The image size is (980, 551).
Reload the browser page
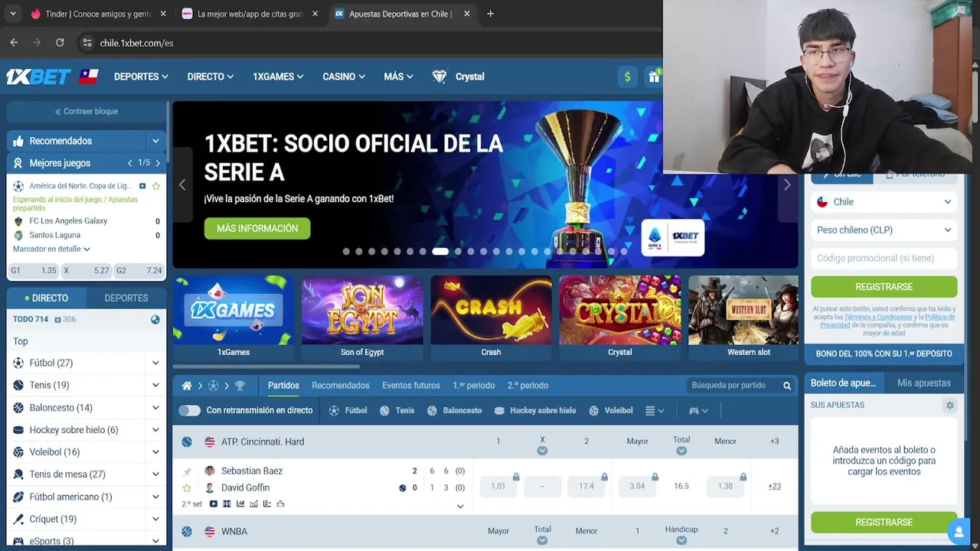coord(60,43)
